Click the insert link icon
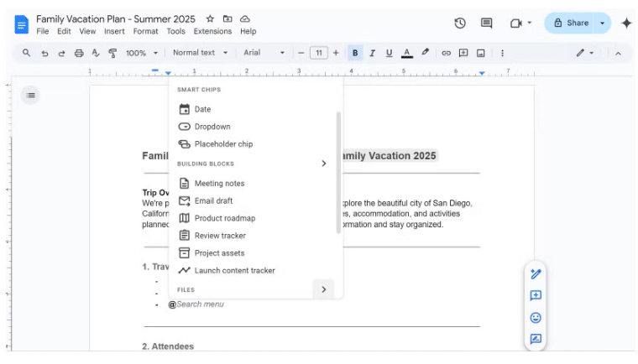 446,53
